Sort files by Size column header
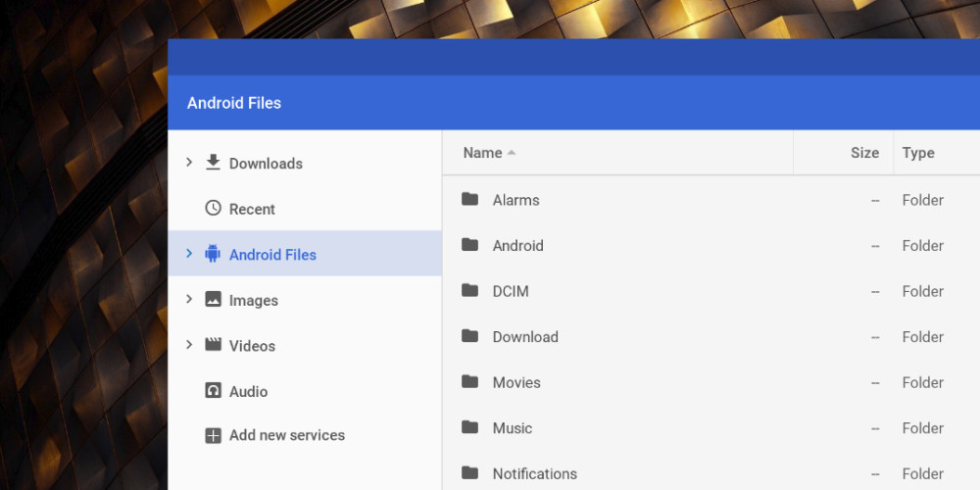Viewport: 980px width, 490px height. (864, 153)
